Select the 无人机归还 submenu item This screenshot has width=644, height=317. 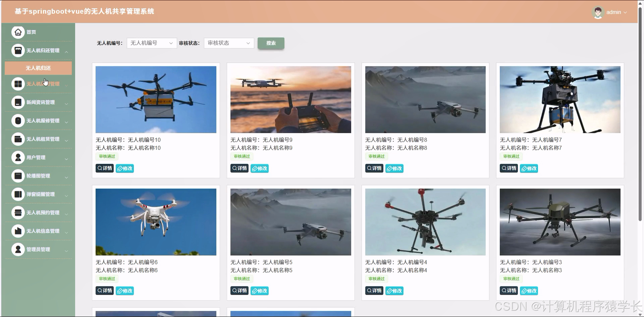click(x=38, y=68)
